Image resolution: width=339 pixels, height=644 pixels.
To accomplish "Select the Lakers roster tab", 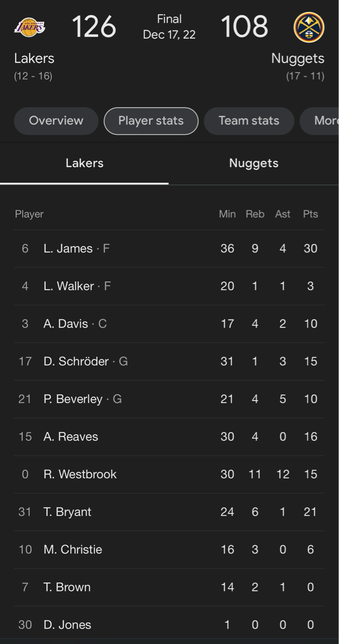I will click(x=84, y=163).
